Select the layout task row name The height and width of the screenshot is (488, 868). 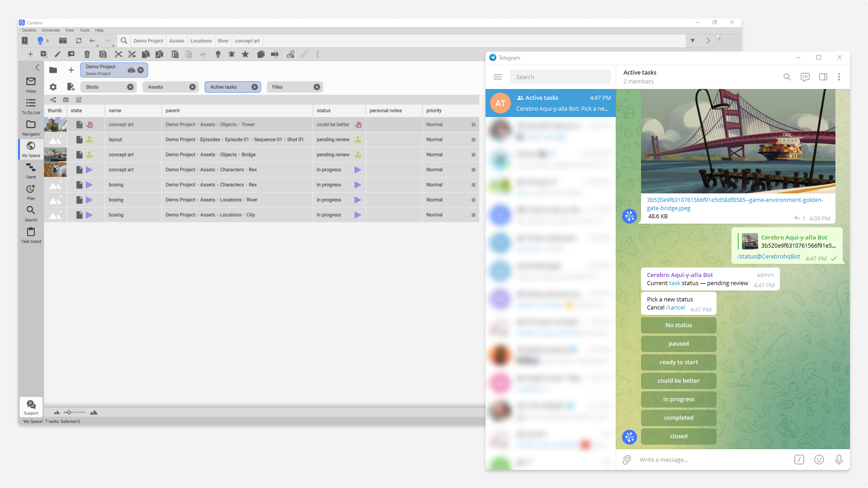pos(115,140)
